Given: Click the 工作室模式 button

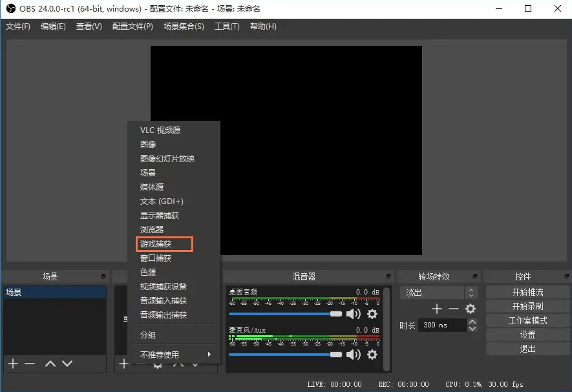Looking at the screenshot, I should (527, 320).
